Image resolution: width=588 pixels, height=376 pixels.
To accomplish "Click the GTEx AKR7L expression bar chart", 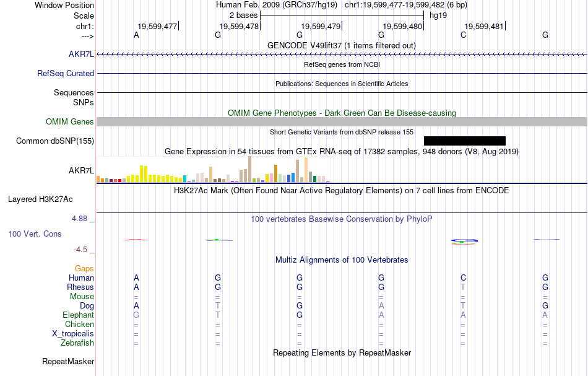I will point(213,170).
